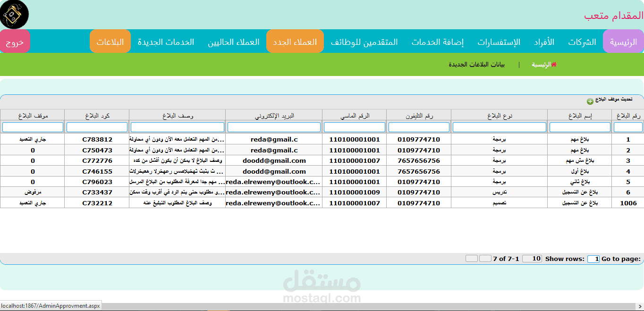Click the تصميم type cell
The height and width of the screenshot is (311, 644).
coord(500,203)
